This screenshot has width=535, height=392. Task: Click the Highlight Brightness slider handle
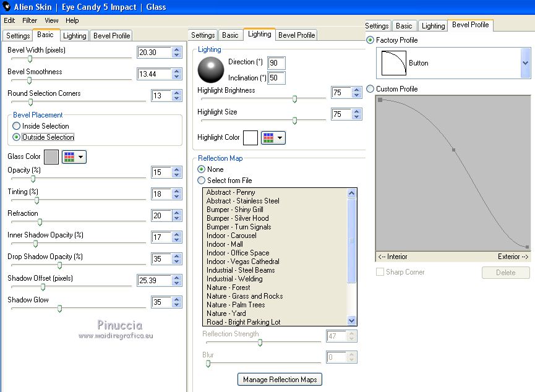[x=295, y=100]
